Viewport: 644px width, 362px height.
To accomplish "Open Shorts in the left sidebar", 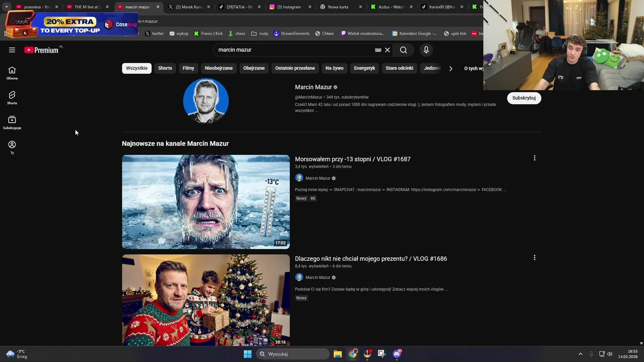I will tap(12, 98).
